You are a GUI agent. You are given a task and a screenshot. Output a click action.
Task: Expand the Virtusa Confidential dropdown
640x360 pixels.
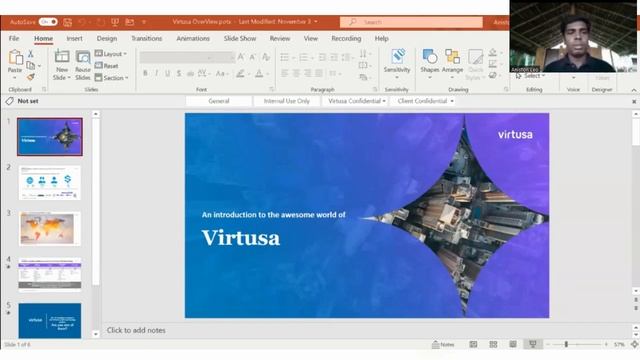384,101
